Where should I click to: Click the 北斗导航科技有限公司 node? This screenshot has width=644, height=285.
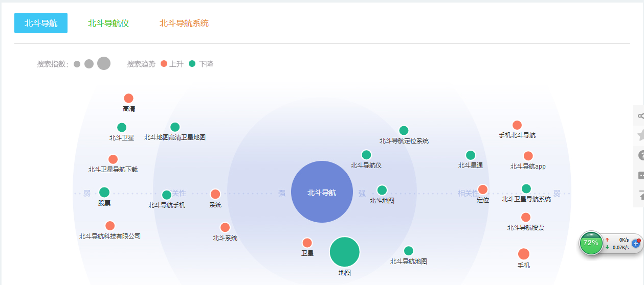pos(110,226)
